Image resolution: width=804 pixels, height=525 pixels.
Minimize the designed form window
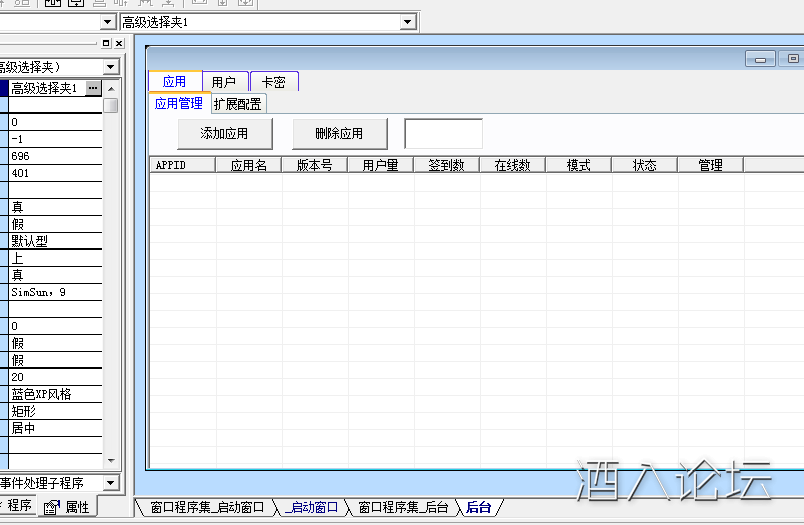point(761,60)
